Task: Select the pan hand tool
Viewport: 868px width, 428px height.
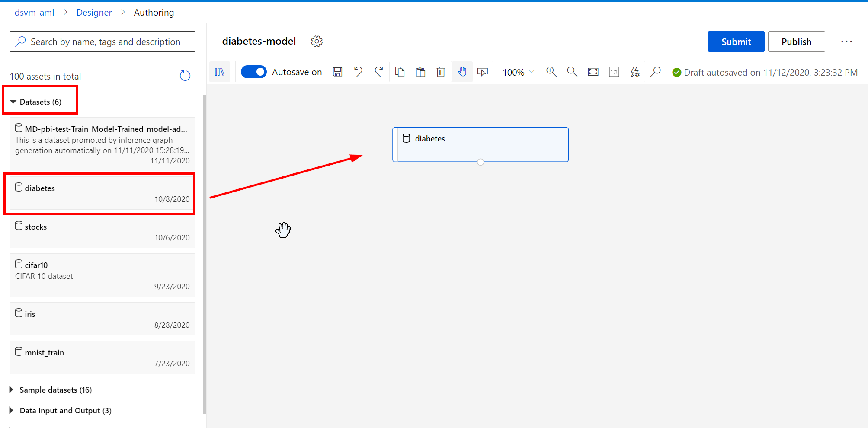Action: coord(462,72)
